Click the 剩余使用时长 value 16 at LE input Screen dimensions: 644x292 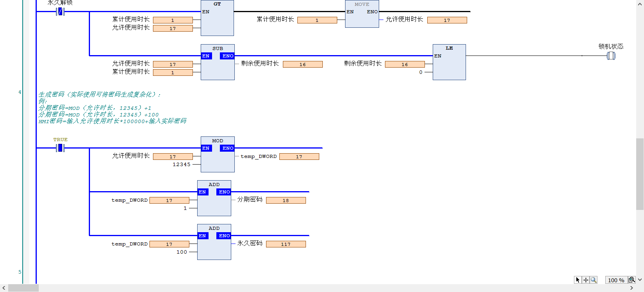(405, 64)
